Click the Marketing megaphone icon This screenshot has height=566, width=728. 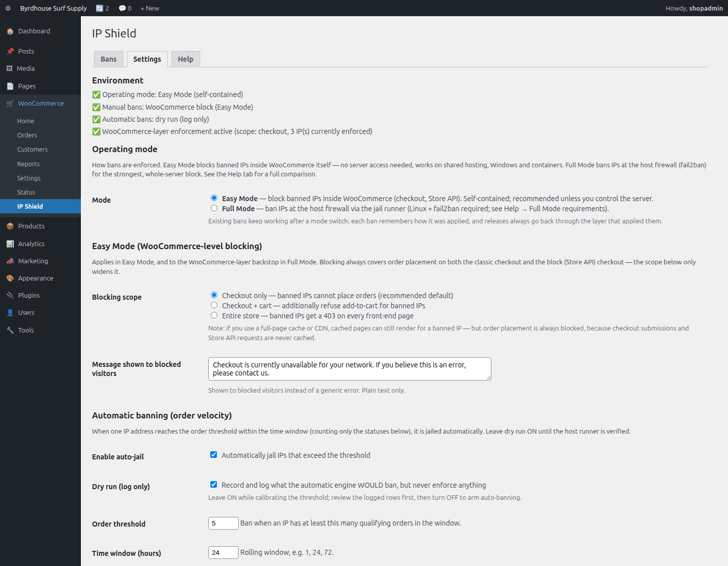10,261
